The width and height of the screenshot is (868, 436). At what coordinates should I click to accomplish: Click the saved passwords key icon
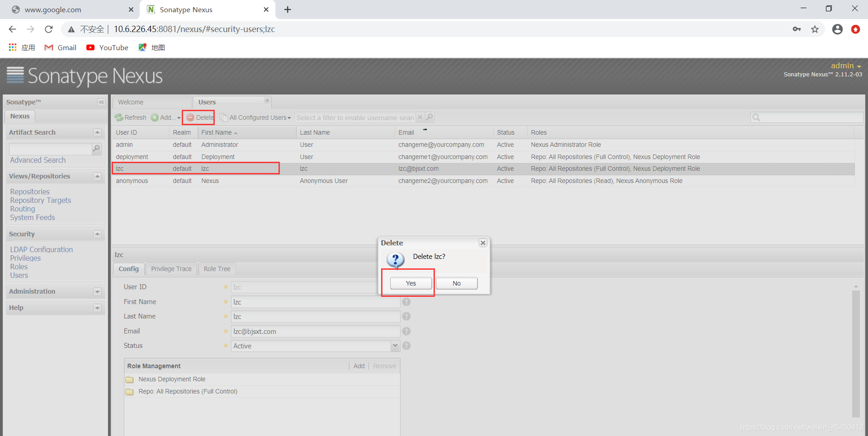pos(797,29)
